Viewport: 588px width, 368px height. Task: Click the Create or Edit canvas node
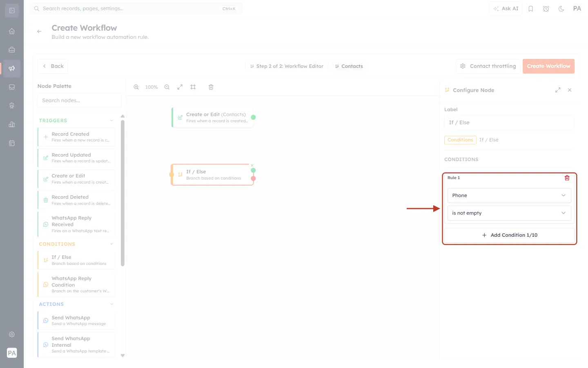[212, 117]
